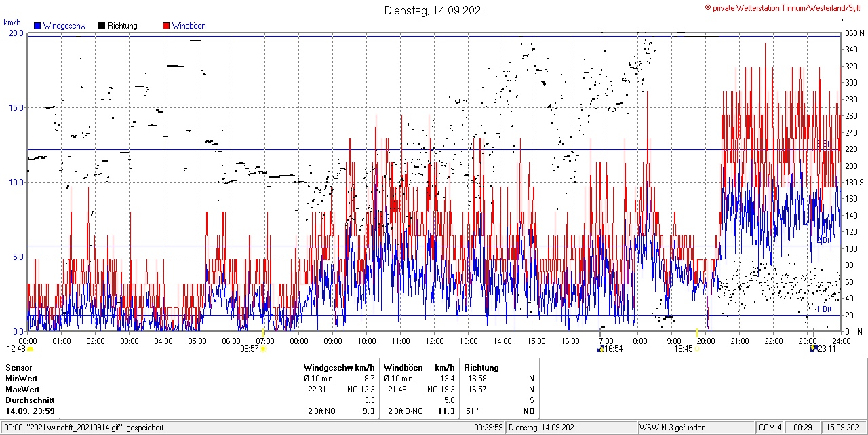Click the moon icon next to 16:54

tap(600, 349)
